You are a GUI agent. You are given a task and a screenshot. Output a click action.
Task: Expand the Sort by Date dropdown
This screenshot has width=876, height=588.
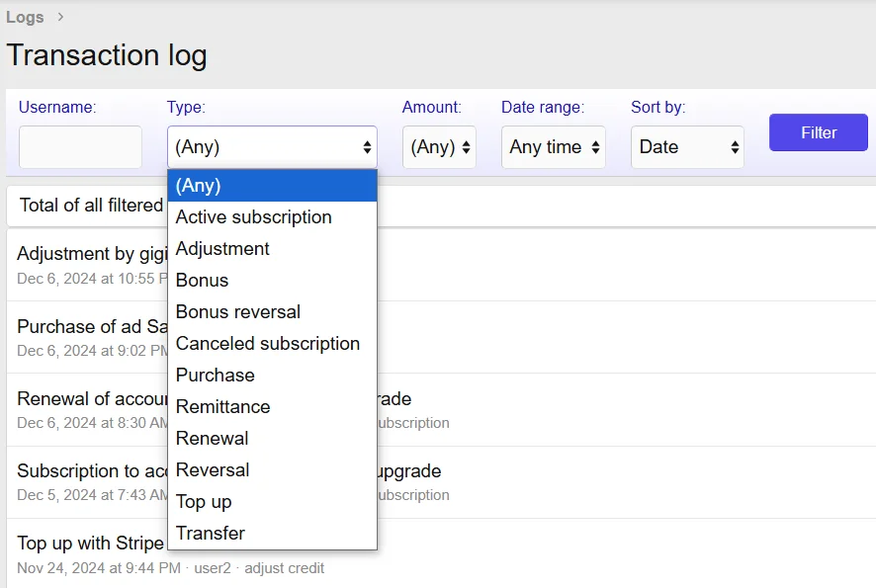coord(687,147)
